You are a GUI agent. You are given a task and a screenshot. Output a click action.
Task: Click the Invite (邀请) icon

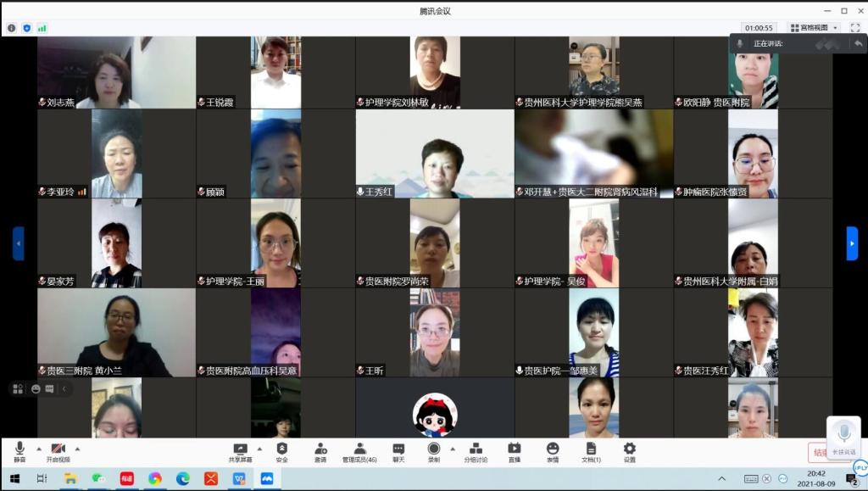(320, 450)
